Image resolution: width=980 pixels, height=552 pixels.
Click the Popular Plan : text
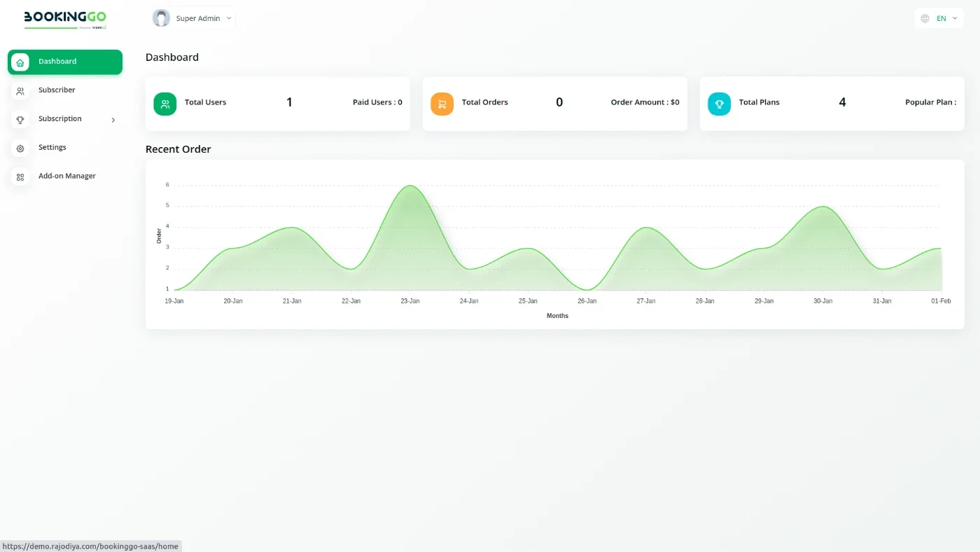[930, 102]
